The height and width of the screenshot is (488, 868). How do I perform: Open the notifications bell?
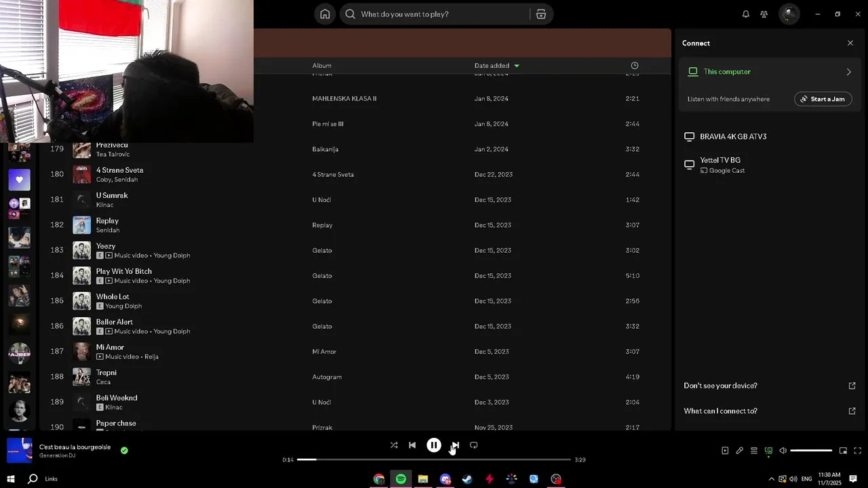[x=746, y=14]
